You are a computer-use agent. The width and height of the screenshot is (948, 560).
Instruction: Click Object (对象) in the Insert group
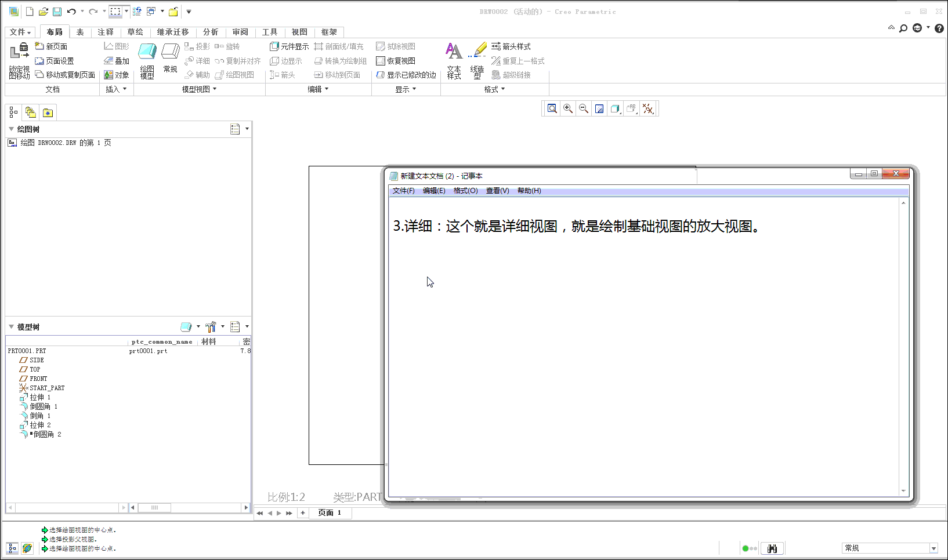(117, 75)
